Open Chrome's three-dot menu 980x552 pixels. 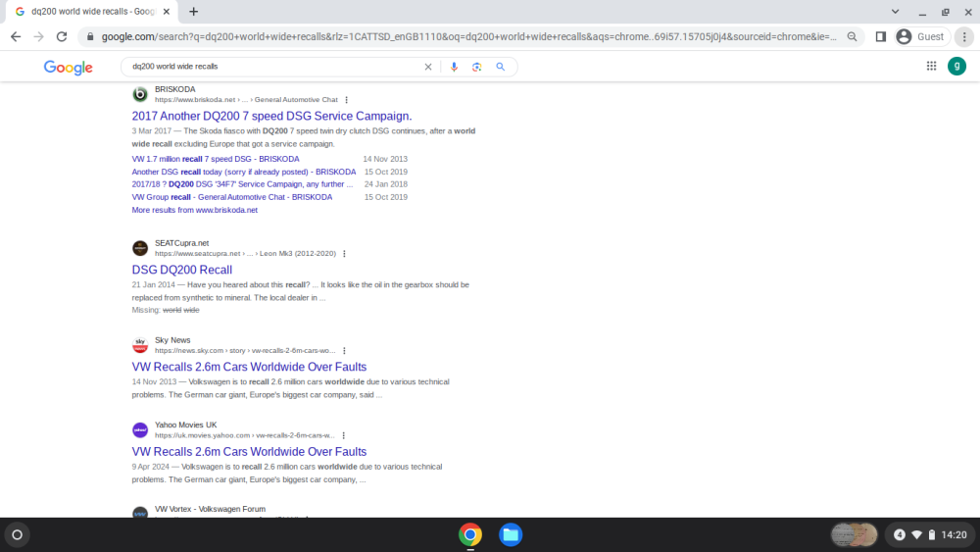click(964, 37)
